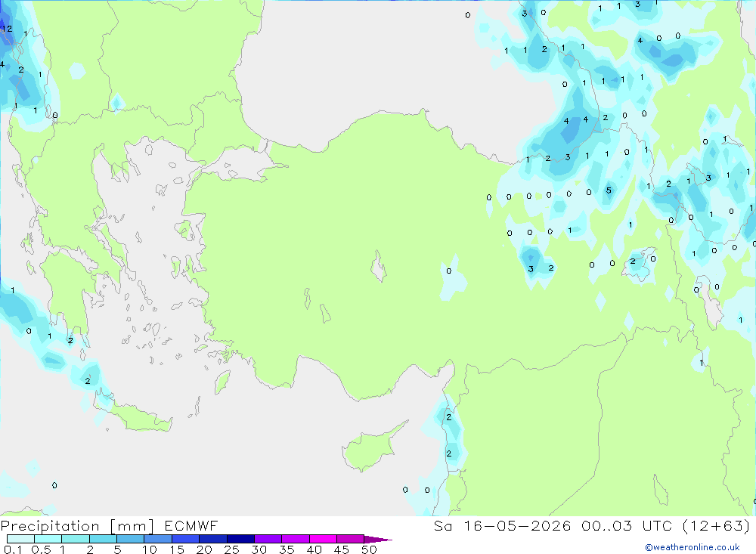Click the 5–10 mm legend color swatch

point(130,539)
